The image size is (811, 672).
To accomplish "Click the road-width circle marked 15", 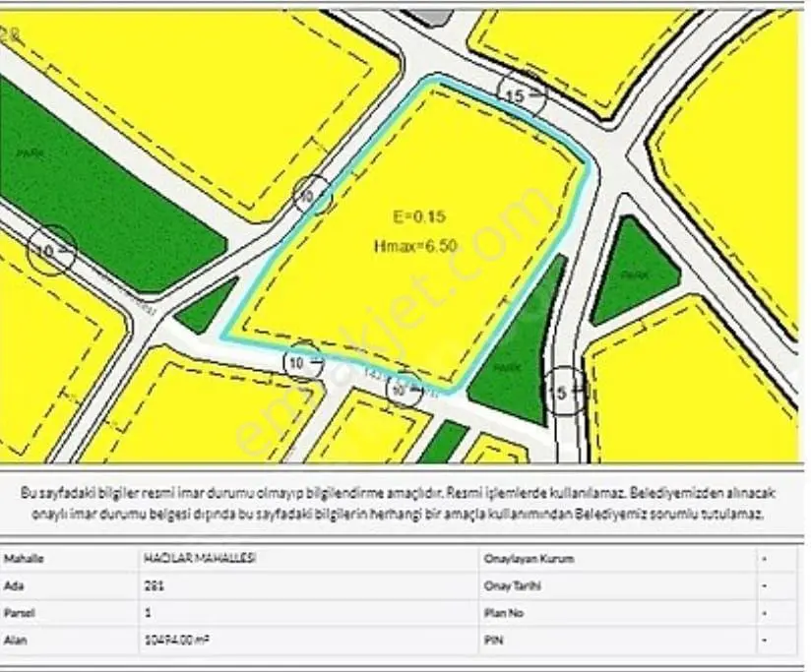I will click(522, 95).
